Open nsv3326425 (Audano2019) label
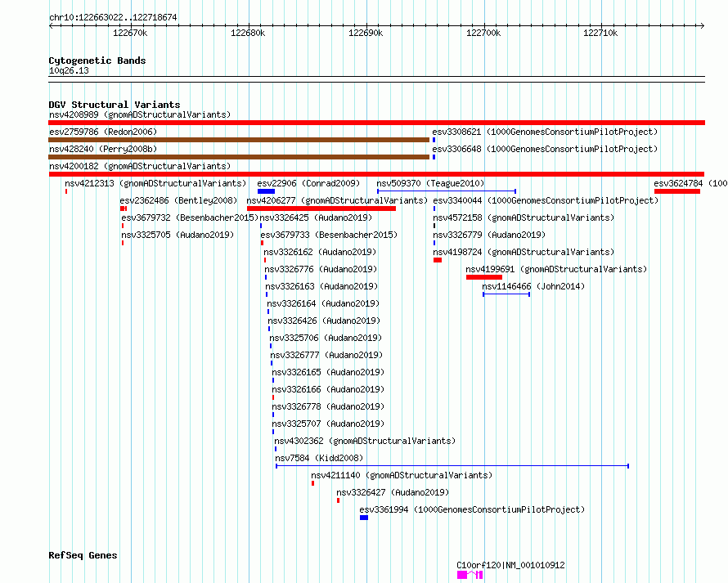This screenshot has height=583, width=728. 317,218
